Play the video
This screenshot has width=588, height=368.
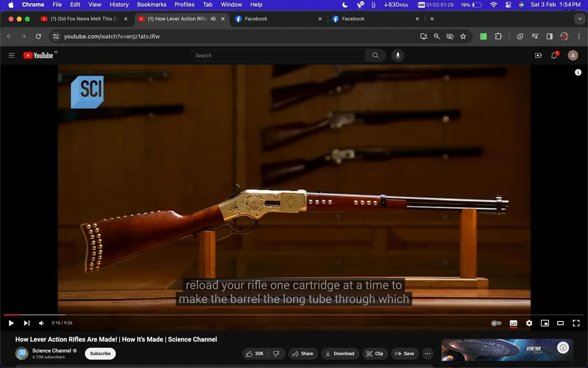click(x=11, y=323)
